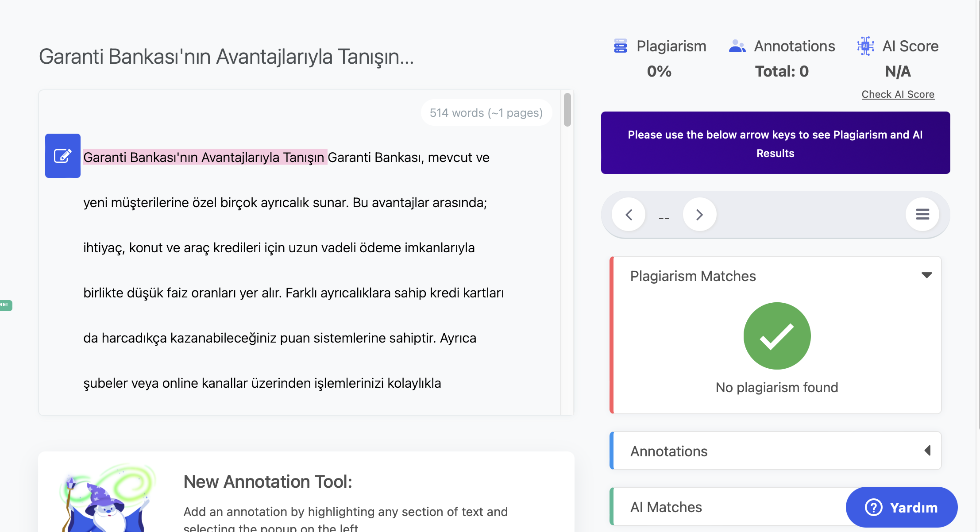
Task: Click the New Annotation Tool heading
Action: click(268, 482)
